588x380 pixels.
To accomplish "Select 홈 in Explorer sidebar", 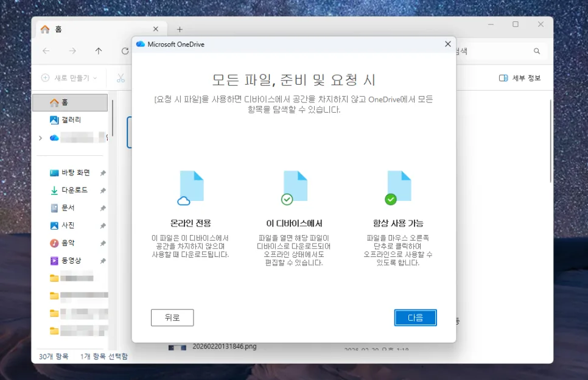I will point(70,102).
